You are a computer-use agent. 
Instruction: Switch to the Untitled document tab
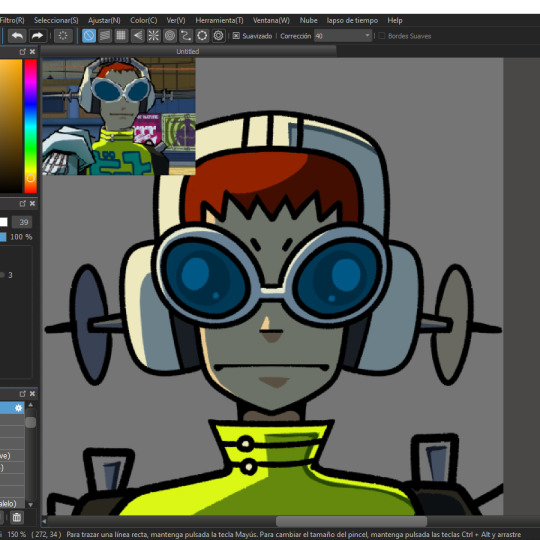pos(188,52)
